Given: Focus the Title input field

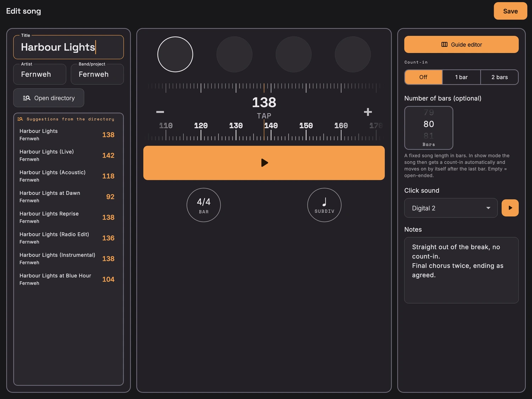Looking at the screenshot, I should tap(68, 47).
